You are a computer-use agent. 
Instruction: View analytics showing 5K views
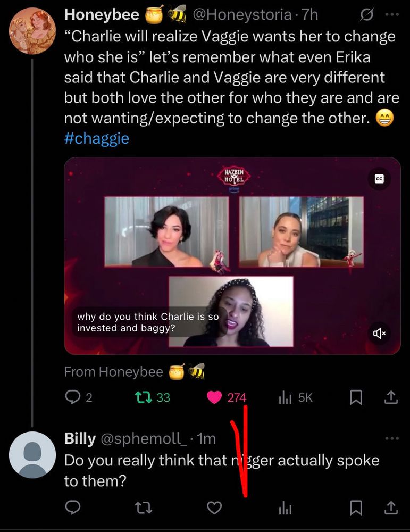click(x=286, y=397)
